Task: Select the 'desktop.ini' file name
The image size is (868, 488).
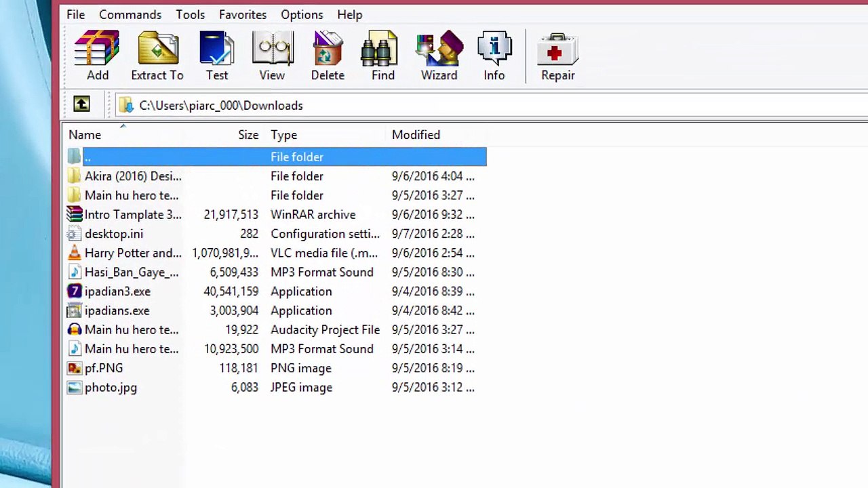Action: tap(114, 234)
